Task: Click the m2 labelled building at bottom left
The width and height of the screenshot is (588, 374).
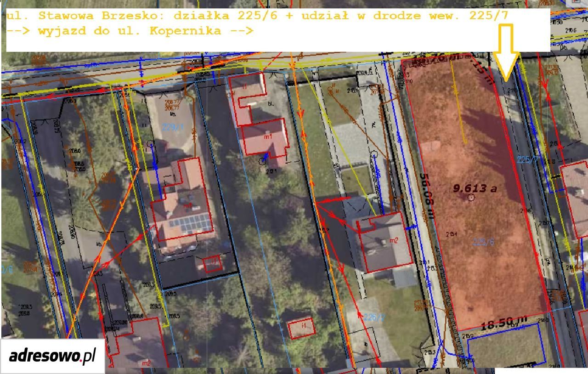Action: point(139,345)
